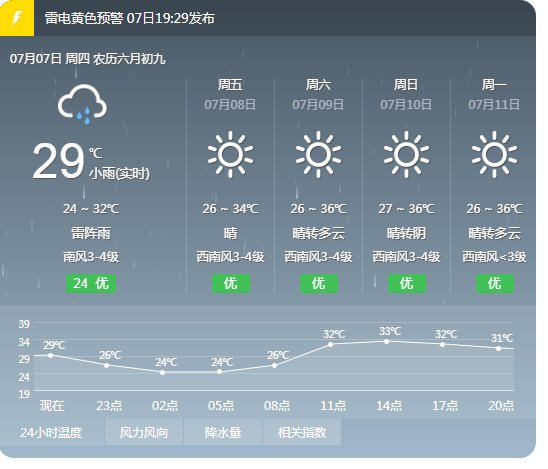Show the 相关指数 tab

coord(302,433)
